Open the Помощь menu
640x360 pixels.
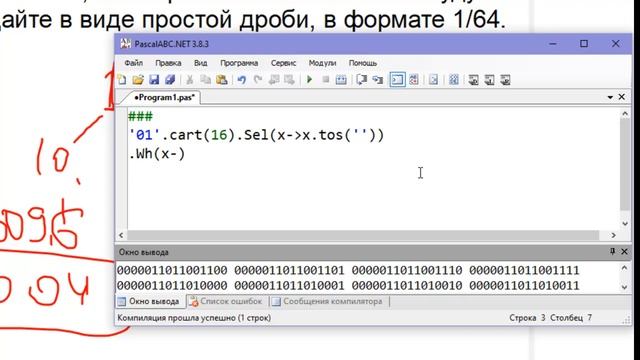pos(363,63)
